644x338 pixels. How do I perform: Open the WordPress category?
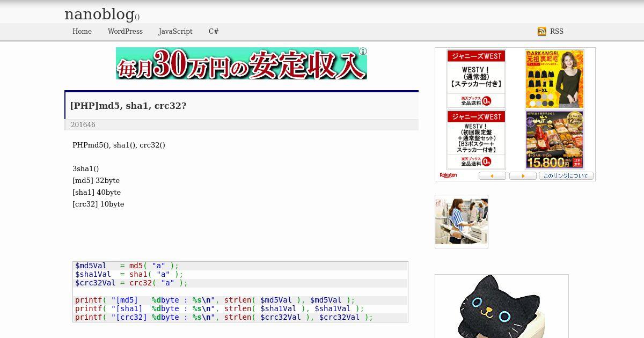(125, 32)
